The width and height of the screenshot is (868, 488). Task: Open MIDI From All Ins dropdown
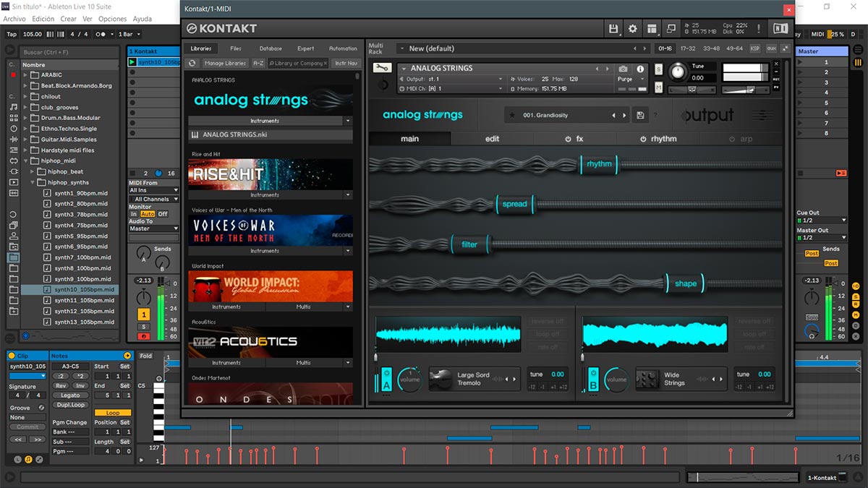pyautogui.click(x=153, y=190)
